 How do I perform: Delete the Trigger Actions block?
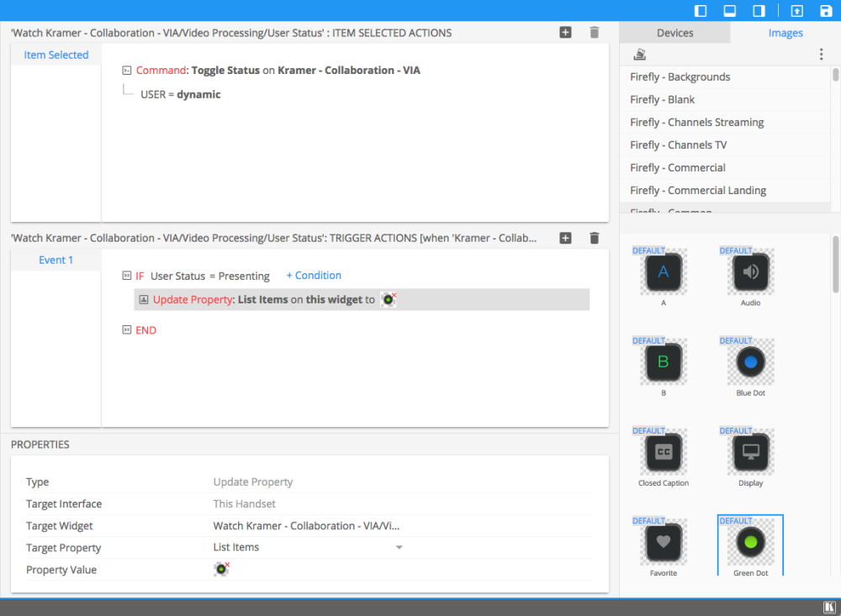click(x=595, y=238)
